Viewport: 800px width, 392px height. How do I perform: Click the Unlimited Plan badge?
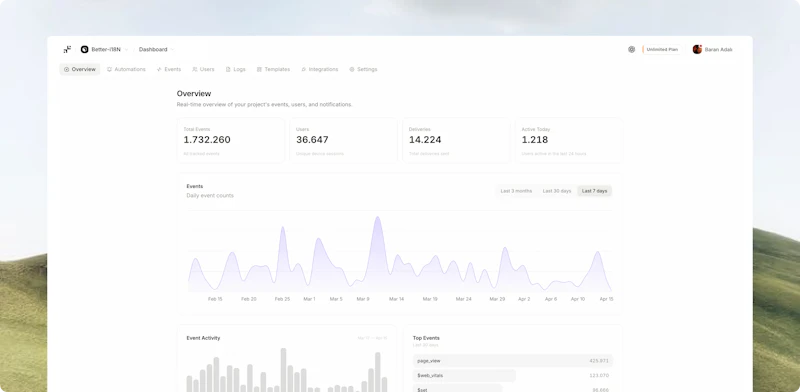click(662, 50)
